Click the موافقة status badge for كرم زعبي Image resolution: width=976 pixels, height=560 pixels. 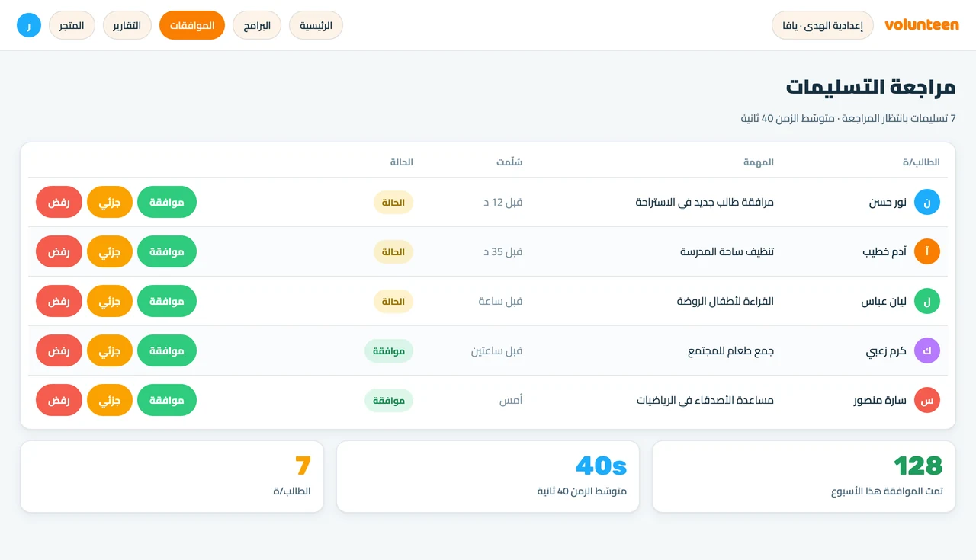389,350
